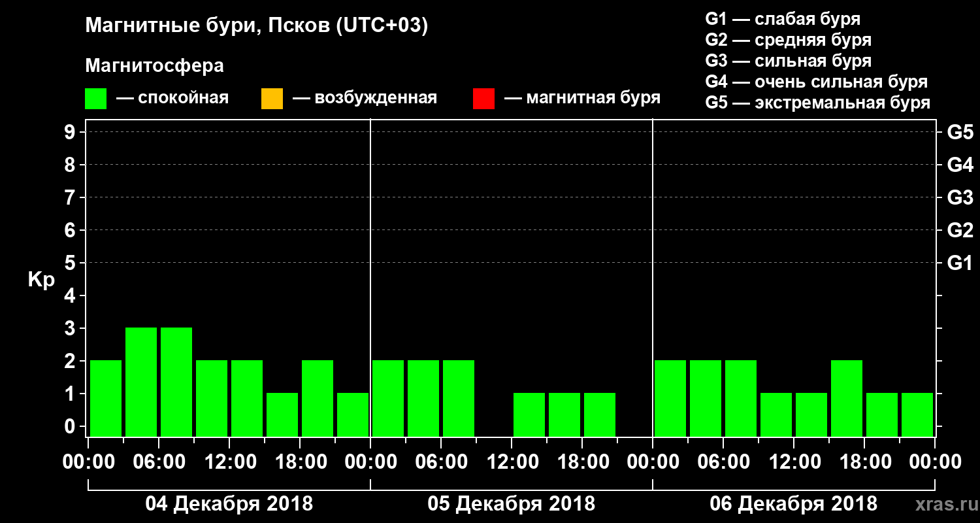Click the '— возбужденная' legend label

pyautogui.click(x=365, y=98)
